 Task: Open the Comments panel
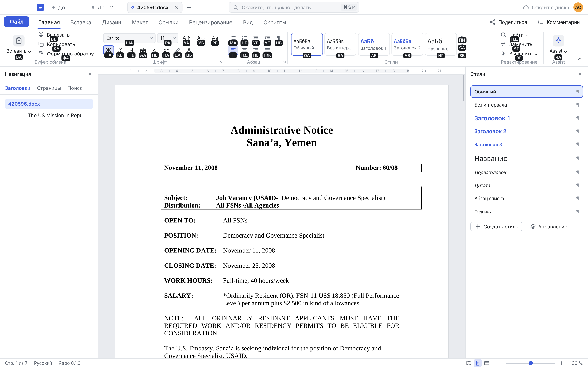(x=559, y=22)
